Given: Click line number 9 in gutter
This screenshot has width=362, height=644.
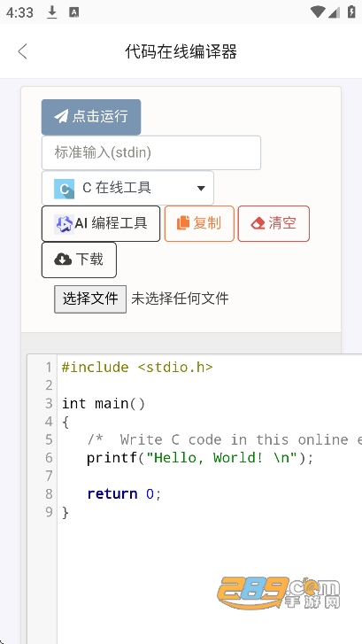Looking at the screenshot, I should (x=49, y=512).
